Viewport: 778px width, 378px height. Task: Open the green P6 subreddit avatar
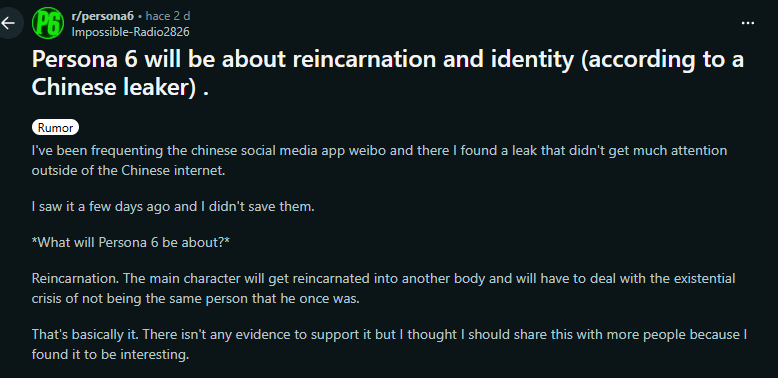pyautogui.click(x=48, y=23)
